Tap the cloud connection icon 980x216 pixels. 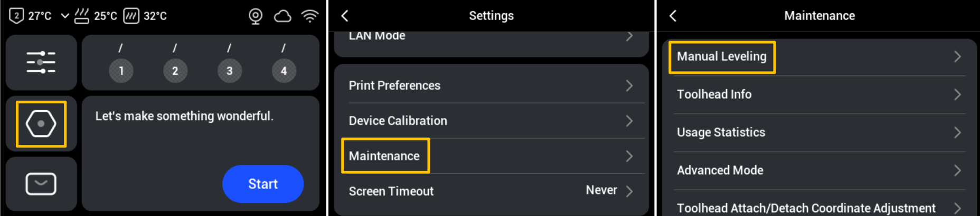click(282, 16)
